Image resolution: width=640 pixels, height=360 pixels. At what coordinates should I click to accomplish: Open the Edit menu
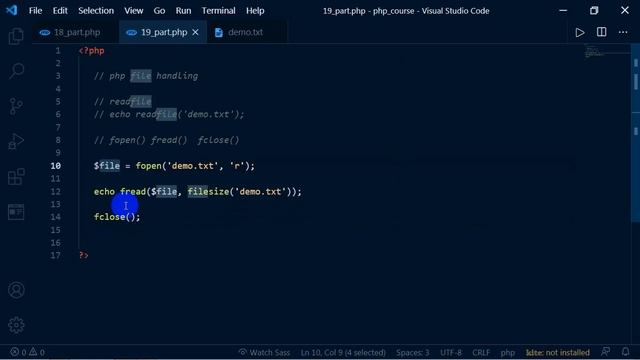coord(60,11)
